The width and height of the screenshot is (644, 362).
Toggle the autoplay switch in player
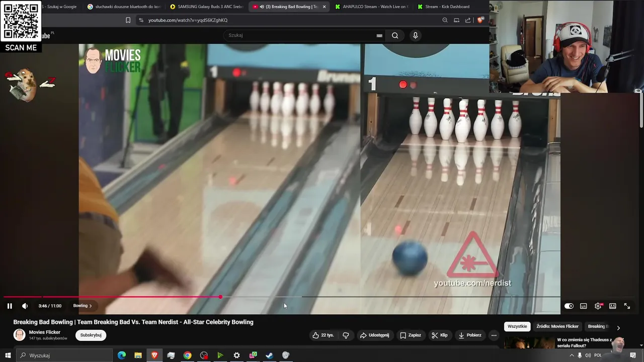click(569, 306)
